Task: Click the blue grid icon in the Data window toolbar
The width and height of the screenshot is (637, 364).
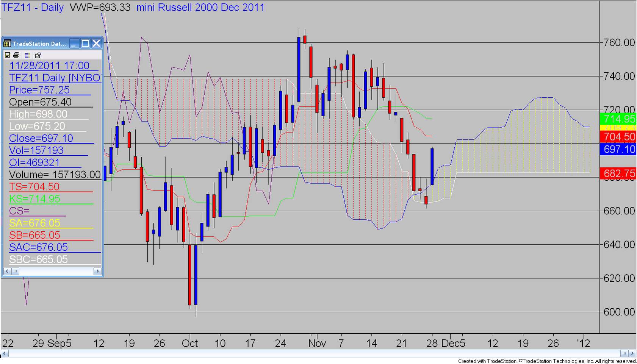Action: [x=27, y=55]
